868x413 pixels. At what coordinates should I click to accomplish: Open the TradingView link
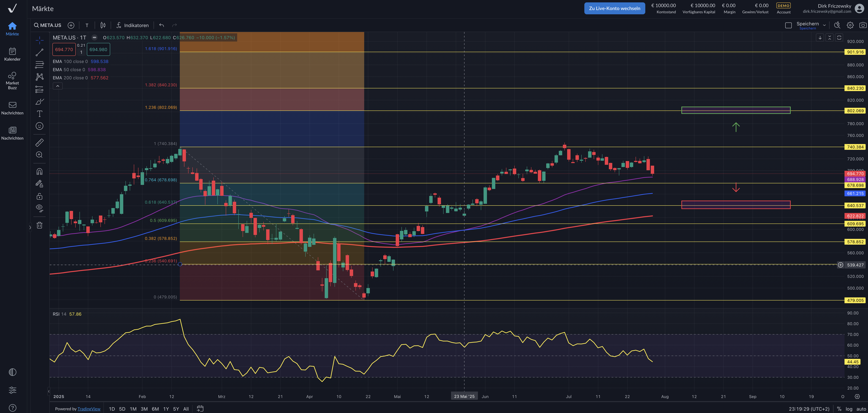89,409
